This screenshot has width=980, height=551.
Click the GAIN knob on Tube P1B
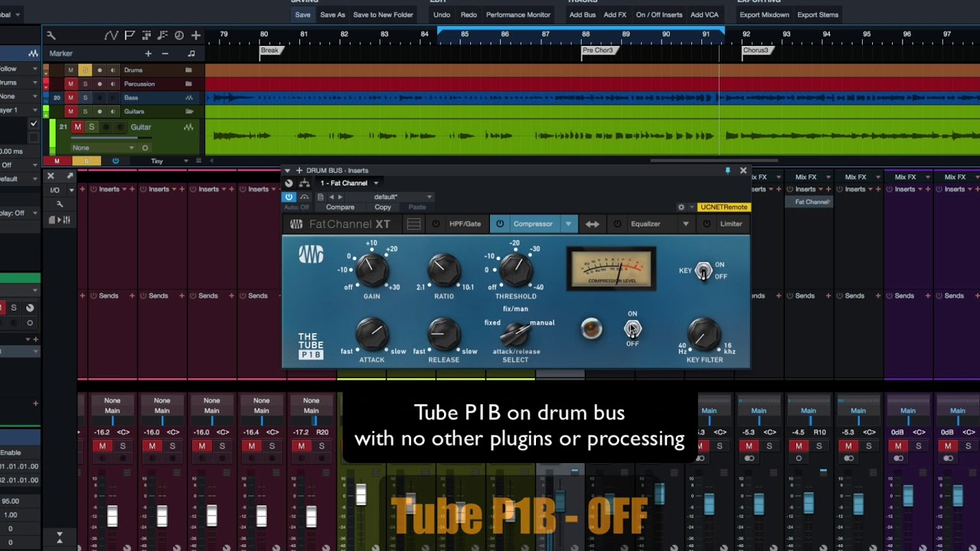[372, 269]
